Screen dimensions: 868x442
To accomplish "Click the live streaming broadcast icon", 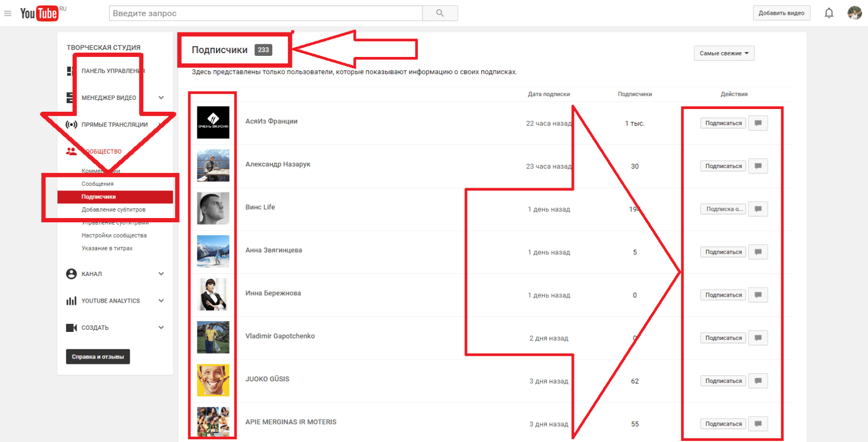I will coord(71,124).
